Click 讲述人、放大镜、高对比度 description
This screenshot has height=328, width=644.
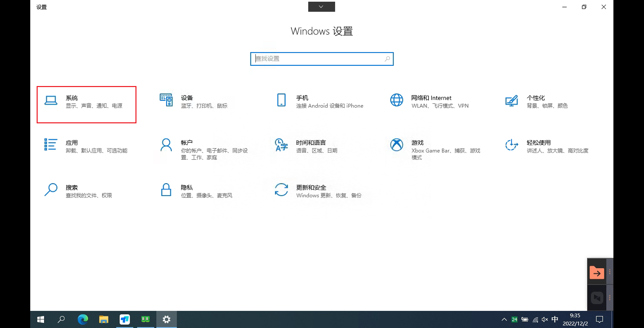pyautogui.click(x=557, y=151)
